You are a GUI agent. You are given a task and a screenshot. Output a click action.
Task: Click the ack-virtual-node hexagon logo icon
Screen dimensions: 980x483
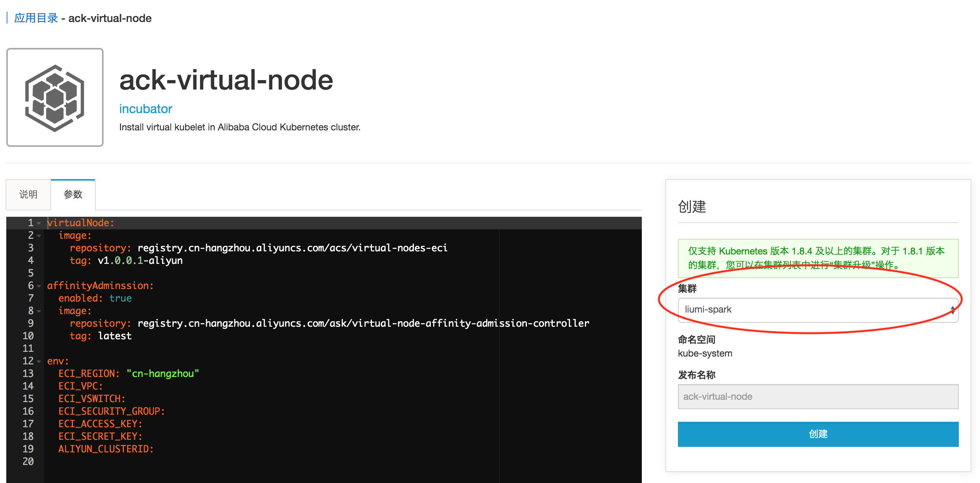[x=55, y=97]
